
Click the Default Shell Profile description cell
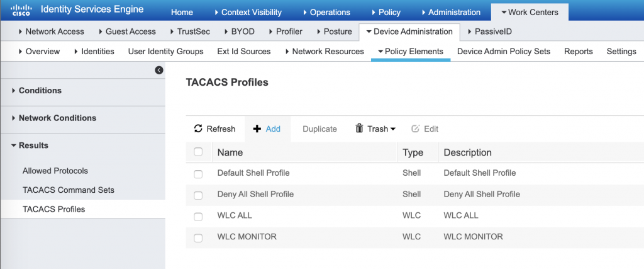pyautogui.click(x=480, y=173)
